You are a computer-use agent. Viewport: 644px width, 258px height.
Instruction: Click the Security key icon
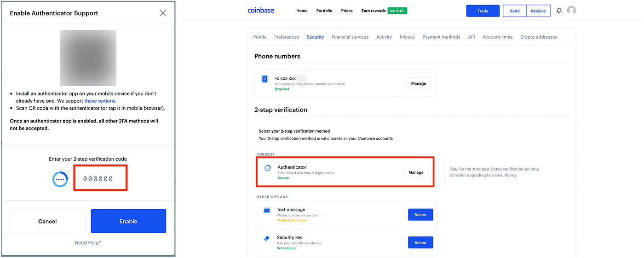(266, 239)
